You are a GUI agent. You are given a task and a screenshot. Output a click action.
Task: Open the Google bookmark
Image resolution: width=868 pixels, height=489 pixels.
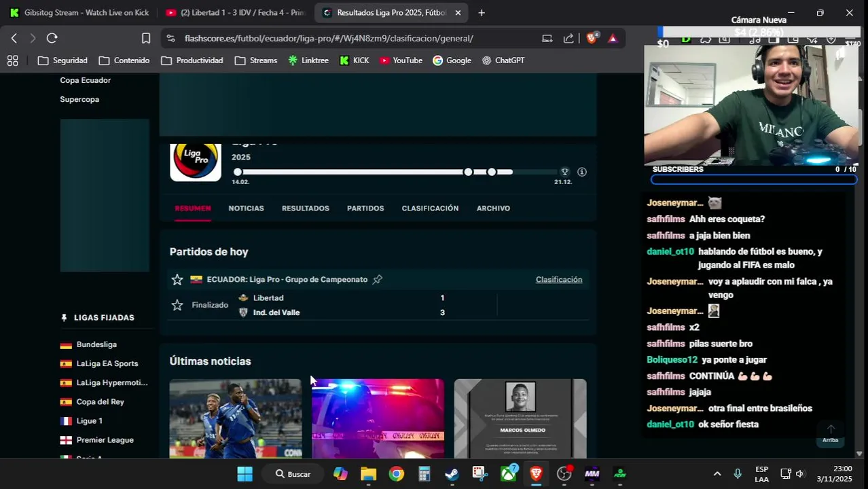(x=452, y=60)
